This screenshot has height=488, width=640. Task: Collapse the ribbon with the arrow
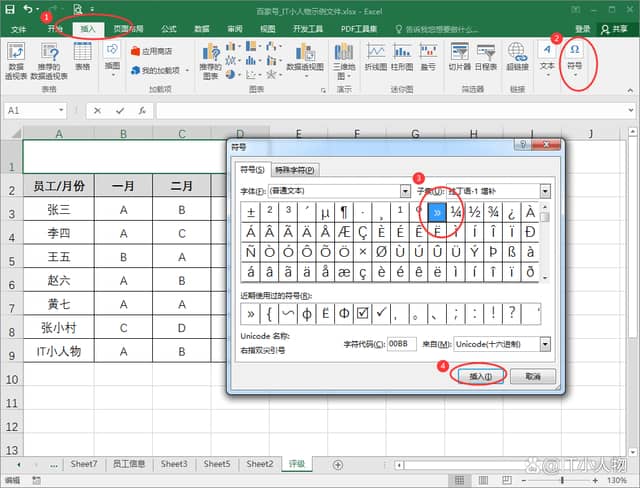coord(630,90)
